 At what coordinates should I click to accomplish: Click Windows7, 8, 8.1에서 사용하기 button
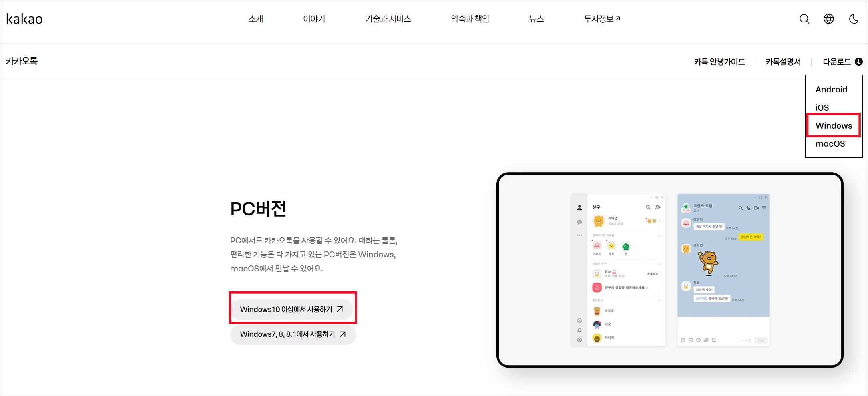[293, 334]
